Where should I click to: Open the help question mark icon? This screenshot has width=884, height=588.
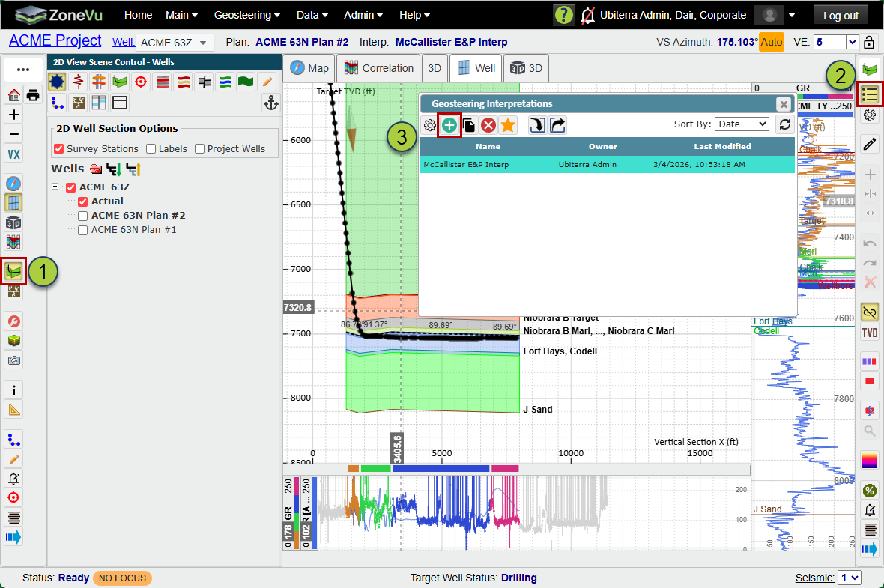(x=564, y=15)
